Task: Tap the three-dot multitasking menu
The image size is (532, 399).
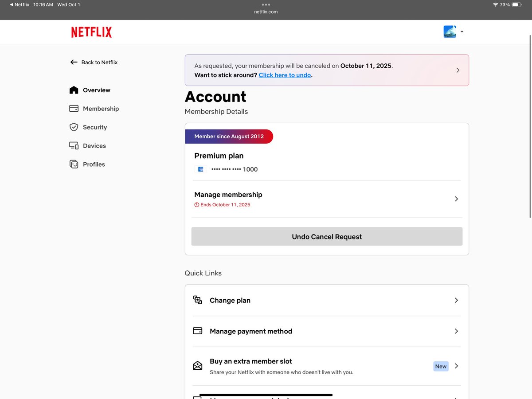Action: [266, 4]
